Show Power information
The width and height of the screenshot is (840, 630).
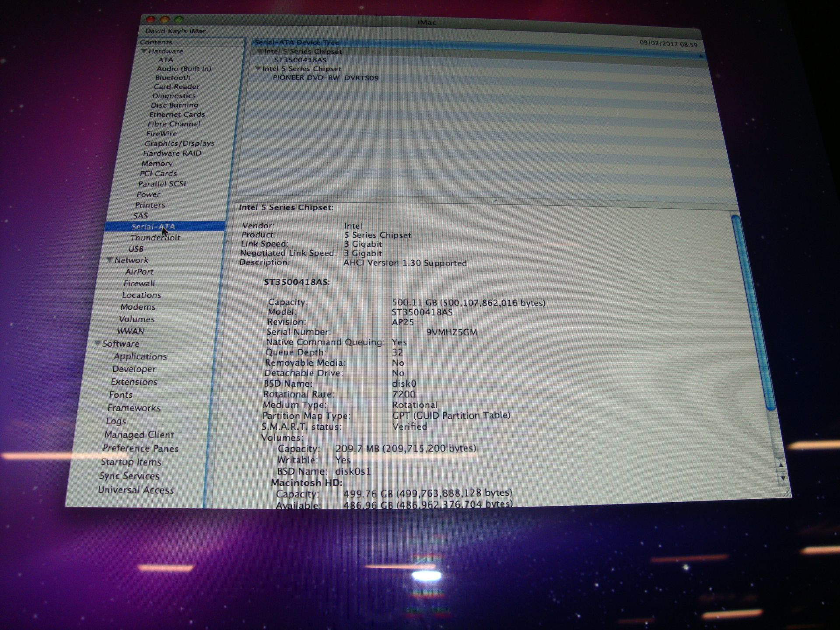coord(148,194)
